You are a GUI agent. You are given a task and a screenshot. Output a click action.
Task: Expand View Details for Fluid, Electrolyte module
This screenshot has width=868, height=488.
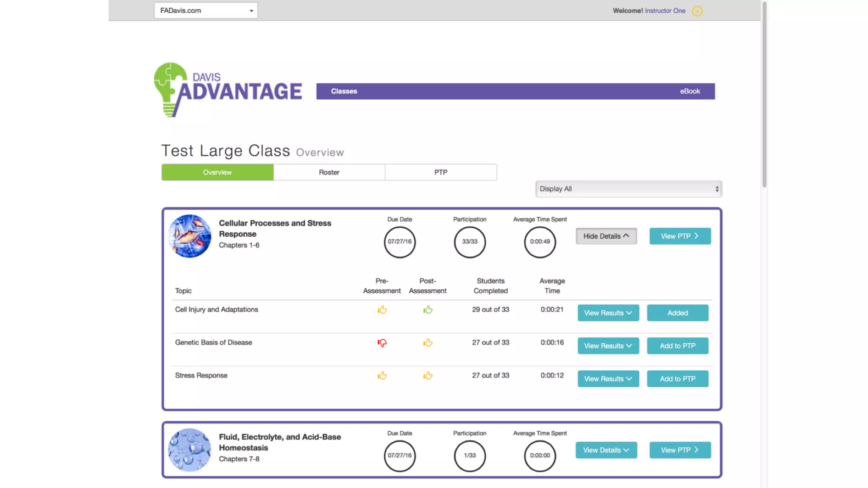[606, 450]
